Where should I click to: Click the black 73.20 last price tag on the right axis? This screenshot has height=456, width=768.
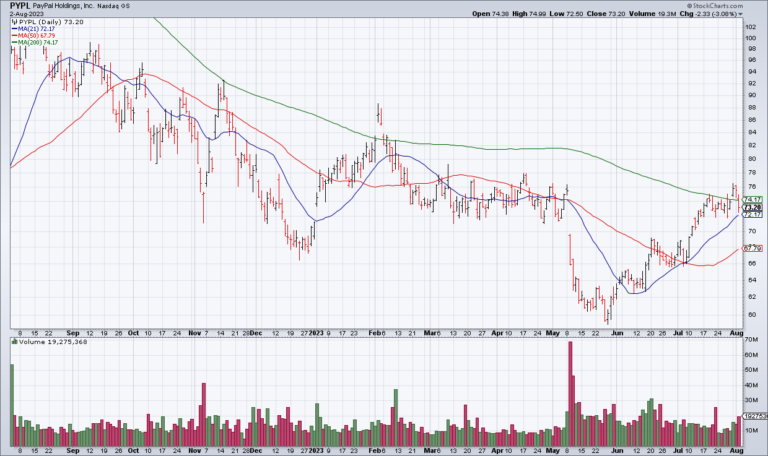tap(752, 208)
